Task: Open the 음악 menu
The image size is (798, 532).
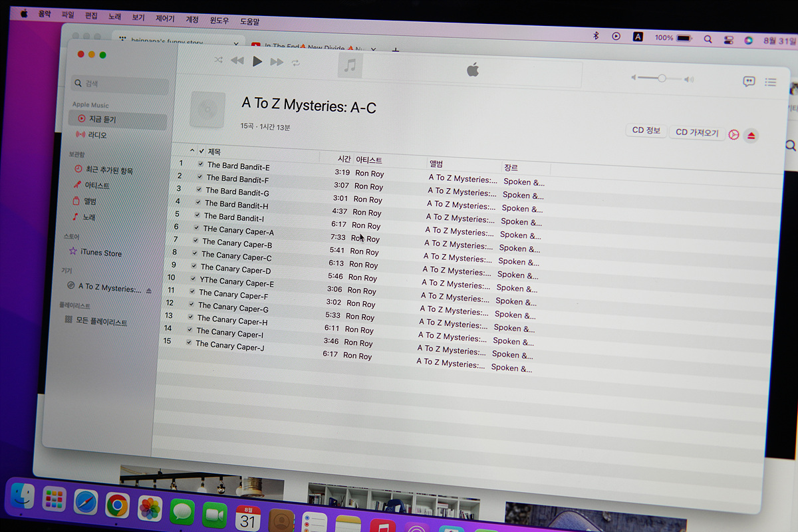Action: (44, 13)
